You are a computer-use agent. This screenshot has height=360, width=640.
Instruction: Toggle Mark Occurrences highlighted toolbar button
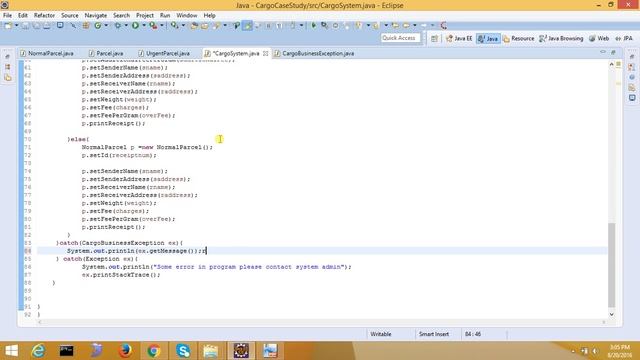coord(247,25)
